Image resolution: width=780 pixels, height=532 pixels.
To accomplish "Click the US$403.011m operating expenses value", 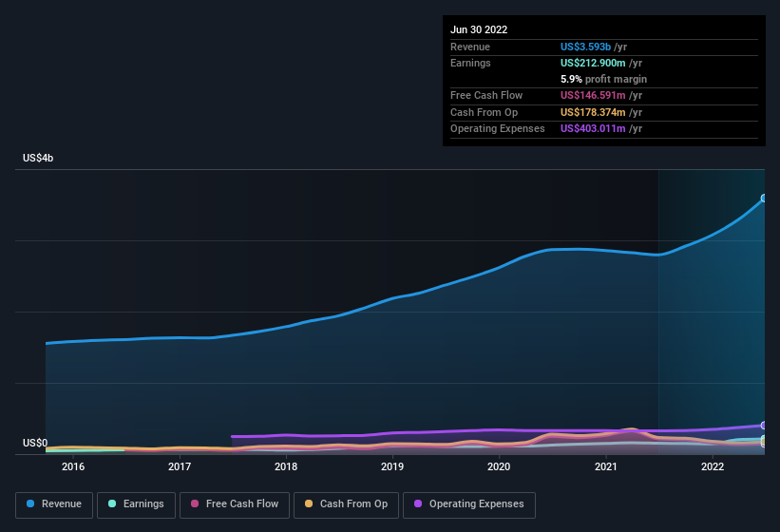I will pyautogui.click(x=593, y=129).
